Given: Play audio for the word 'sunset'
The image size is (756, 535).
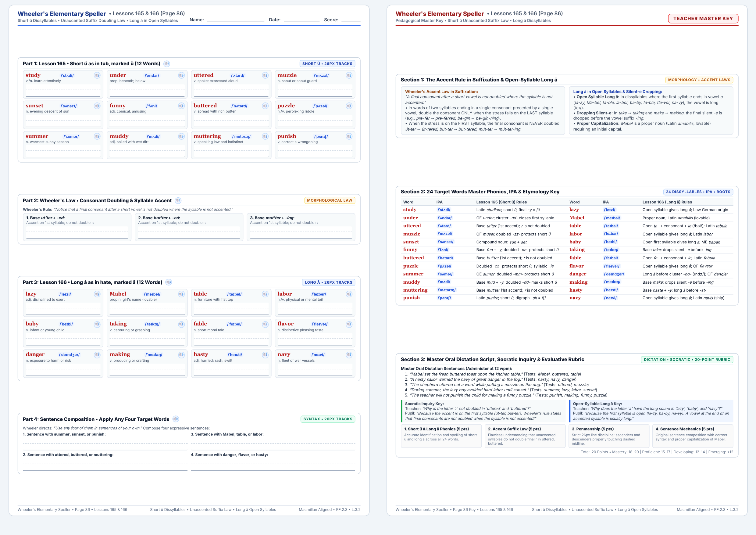Looking at the screenshot, I should click(97, 106).
